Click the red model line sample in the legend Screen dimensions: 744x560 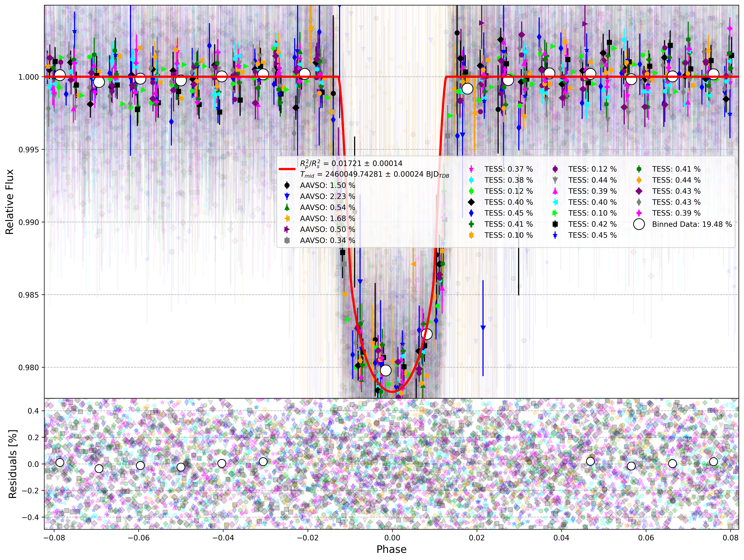click(x=287, y=169)
